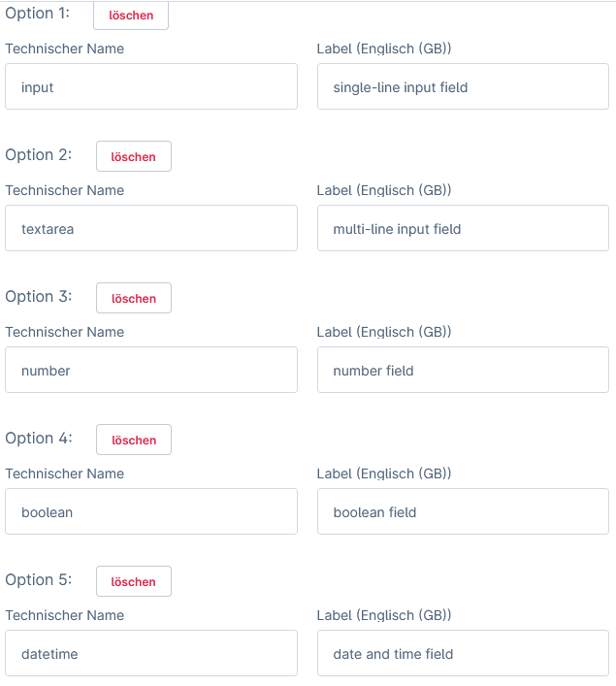Edit the "datetime" technical name field
The width and height of the screenshot is (616, 686).
click(151, 654)
